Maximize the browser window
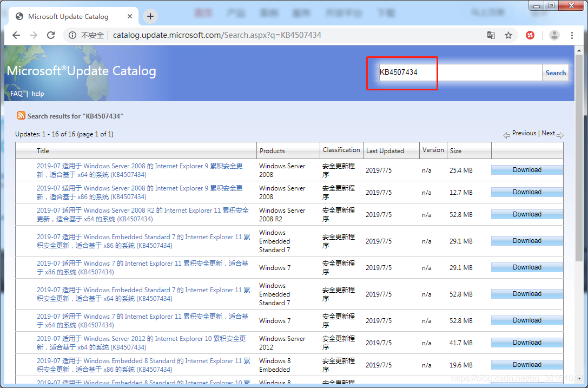Screen dimensions: 588x388 tap(551, 5)
